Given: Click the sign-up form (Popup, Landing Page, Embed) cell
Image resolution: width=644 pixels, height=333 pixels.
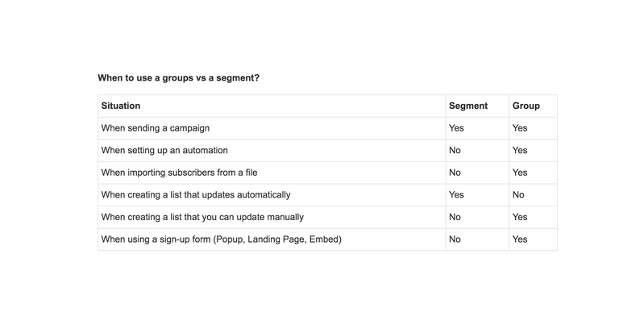Looking at the screenshot, I should coord(222,239).
